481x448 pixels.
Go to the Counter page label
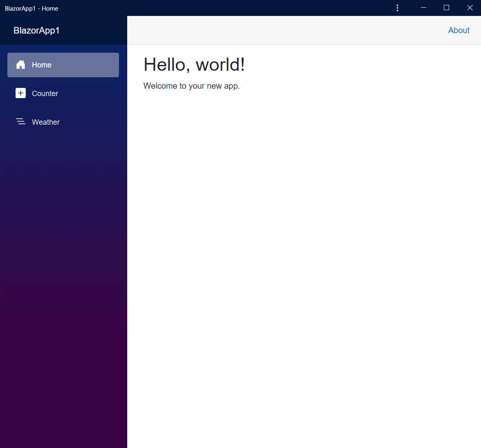[x=45, y=94]
